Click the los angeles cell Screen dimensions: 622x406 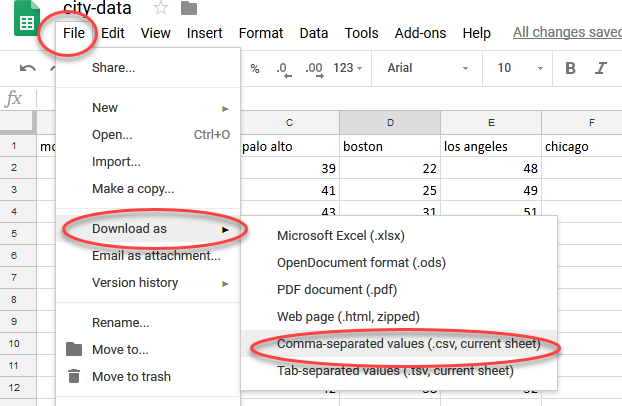(491, 146)
